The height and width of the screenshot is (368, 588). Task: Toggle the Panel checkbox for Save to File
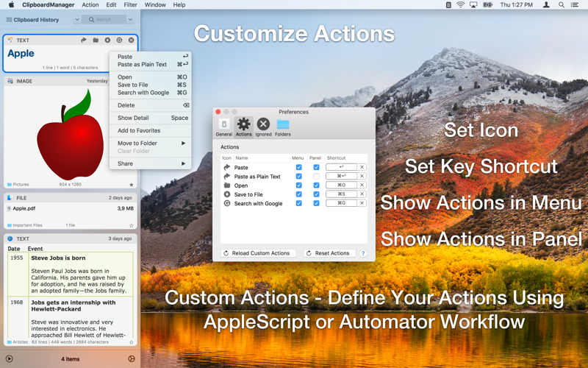316,194
